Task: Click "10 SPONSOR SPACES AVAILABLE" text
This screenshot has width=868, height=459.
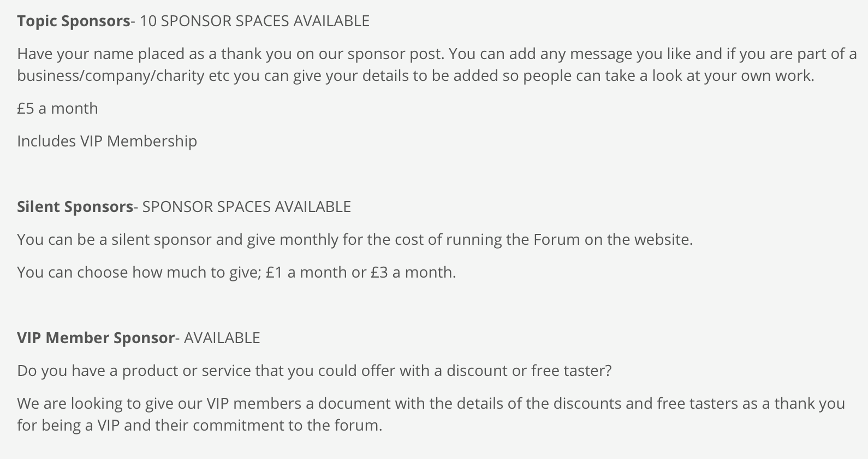Action: [x=255, y=21]
